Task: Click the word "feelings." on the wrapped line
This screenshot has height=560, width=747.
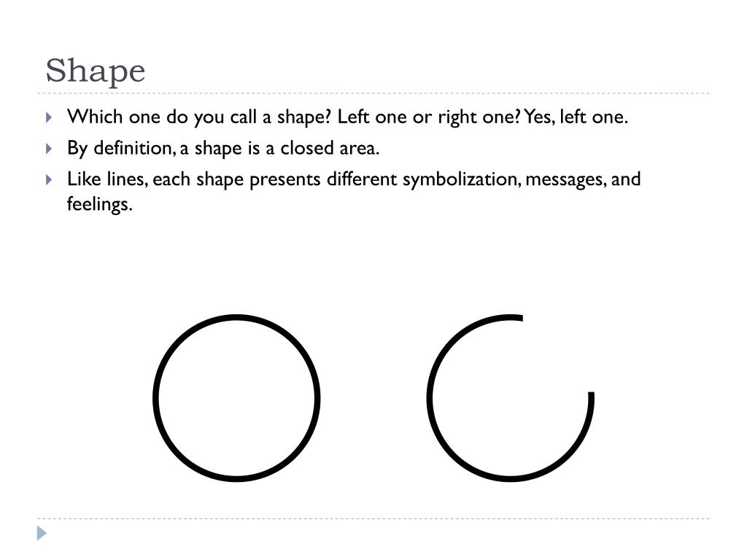Action: point(100,204)
